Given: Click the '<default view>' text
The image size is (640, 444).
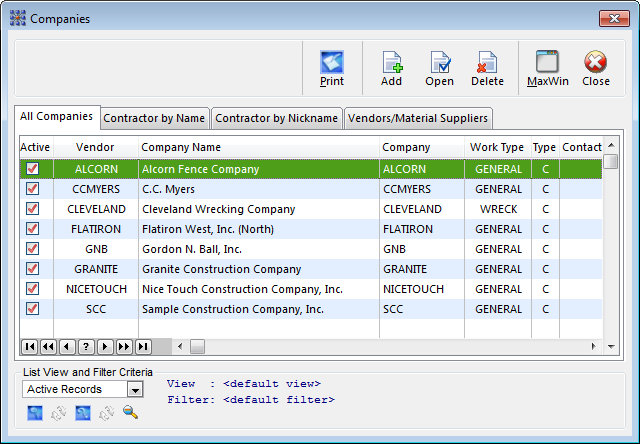Looking at the screenshot, I should click(x=272, y=384).
